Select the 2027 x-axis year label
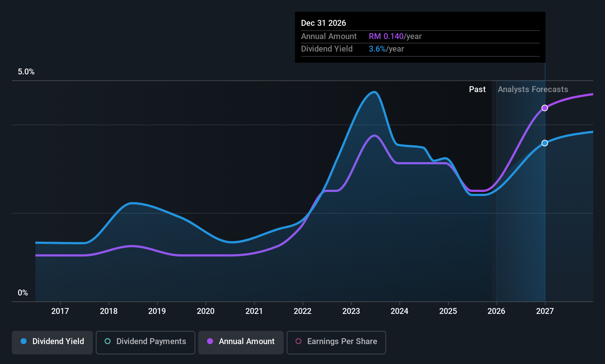 [x=545, y=311]
